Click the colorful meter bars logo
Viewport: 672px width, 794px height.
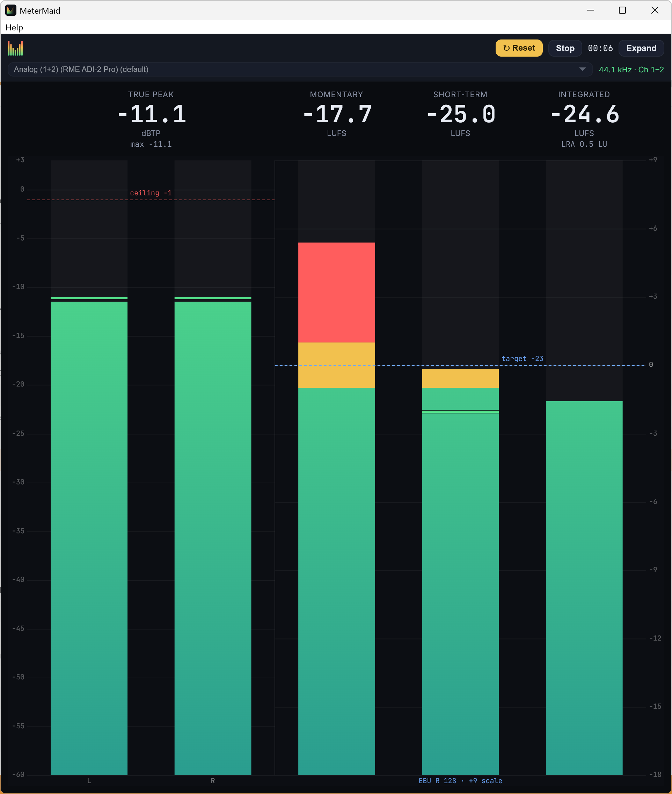point(16,48)
